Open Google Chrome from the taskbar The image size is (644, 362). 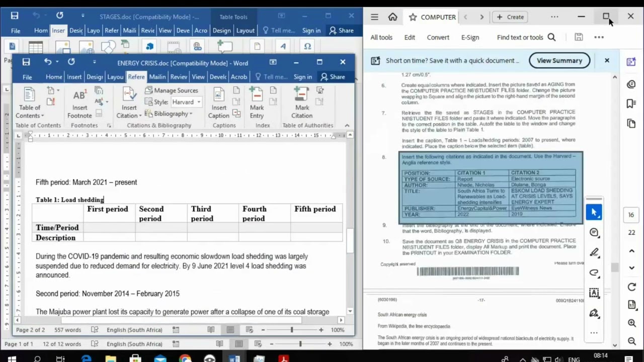point(185,359)
